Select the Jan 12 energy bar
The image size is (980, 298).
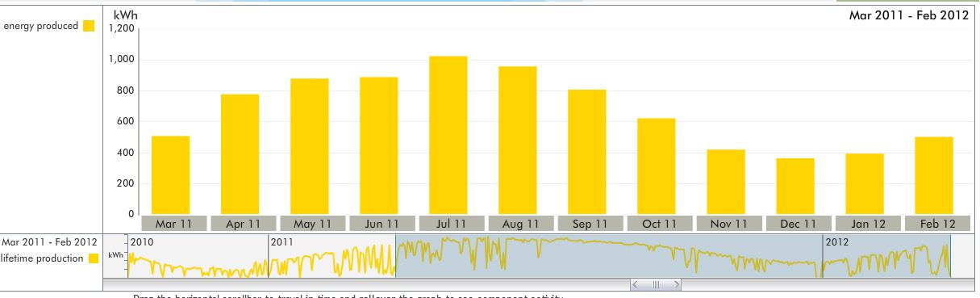point(865,183)
